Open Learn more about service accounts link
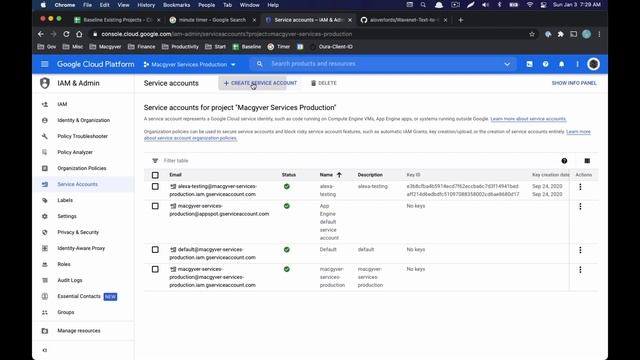640x360 pixels. coord(528,119)
